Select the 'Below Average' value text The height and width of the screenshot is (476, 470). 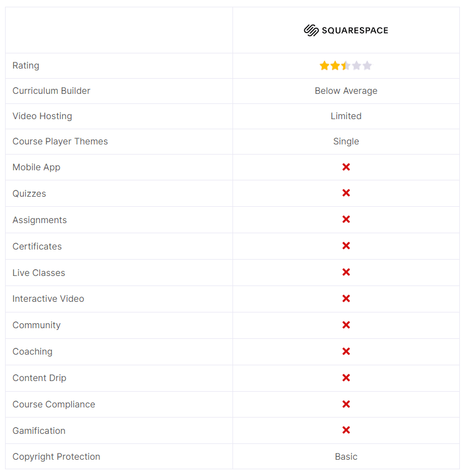346,91
